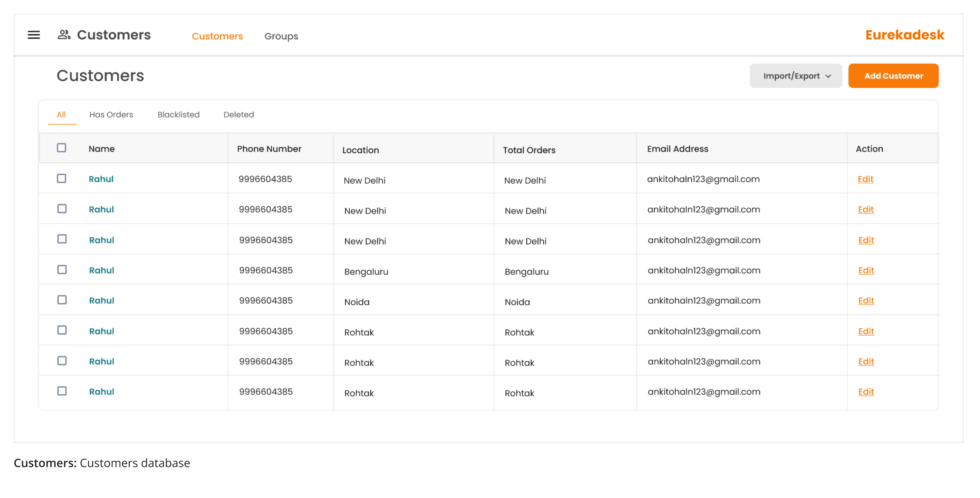Viewport: 980px width, 498px height.
Task: Open Rahul name link in Bengaluru row
Action: tap(102, 270)
